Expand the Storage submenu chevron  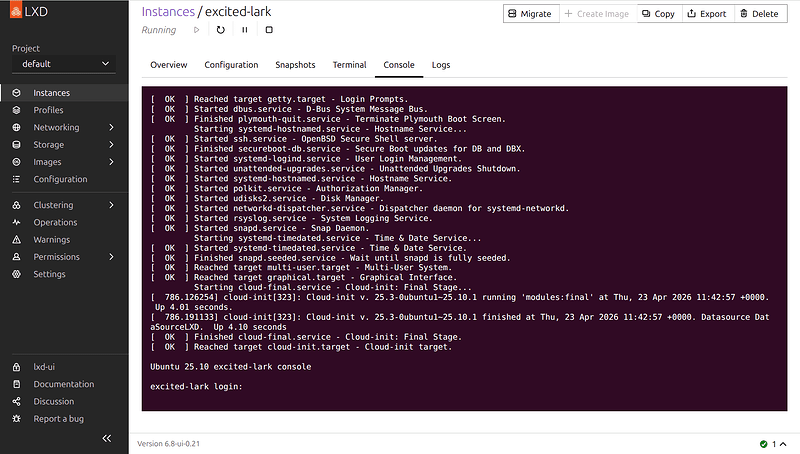pos(111,145)
